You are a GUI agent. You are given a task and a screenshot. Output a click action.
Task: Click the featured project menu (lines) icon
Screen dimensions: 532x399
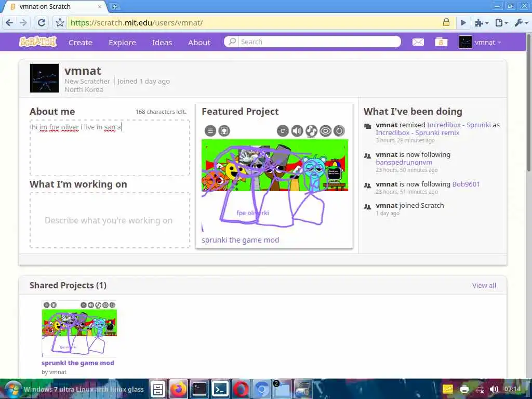pos(210,130)
